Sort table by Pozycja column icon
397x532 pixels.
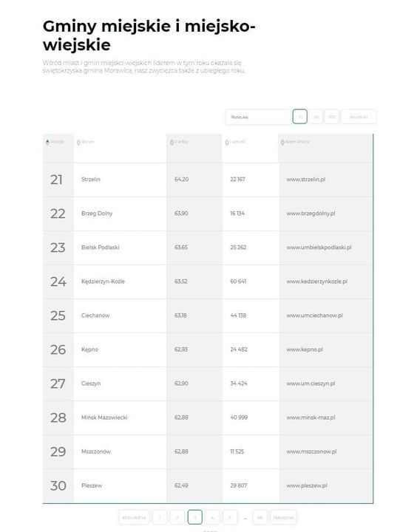click(x=47, y=142)
